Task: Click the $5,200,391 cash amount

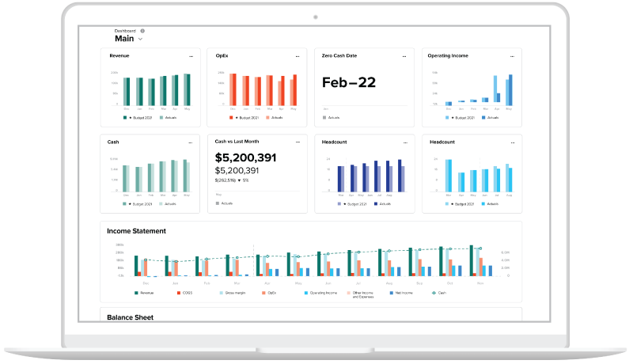Action: tap(245, 157)
